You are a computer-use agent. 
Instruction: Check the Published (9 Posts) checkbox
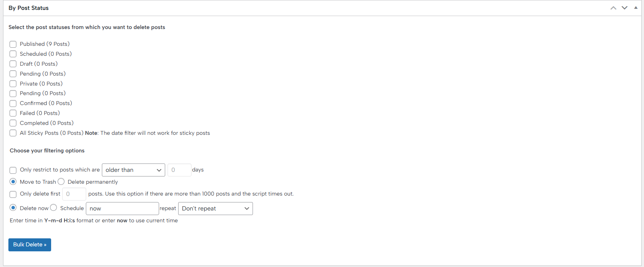(13, 44)
